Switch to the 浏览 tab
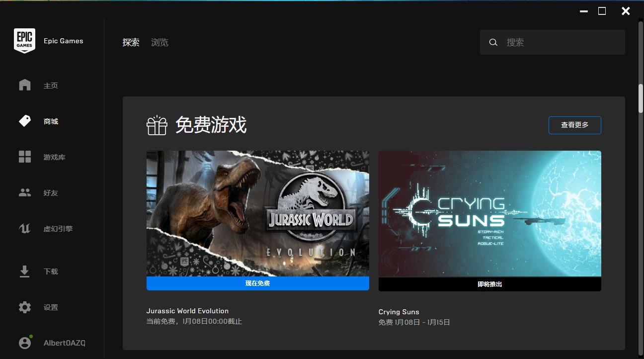 click(x=160, y=42)
